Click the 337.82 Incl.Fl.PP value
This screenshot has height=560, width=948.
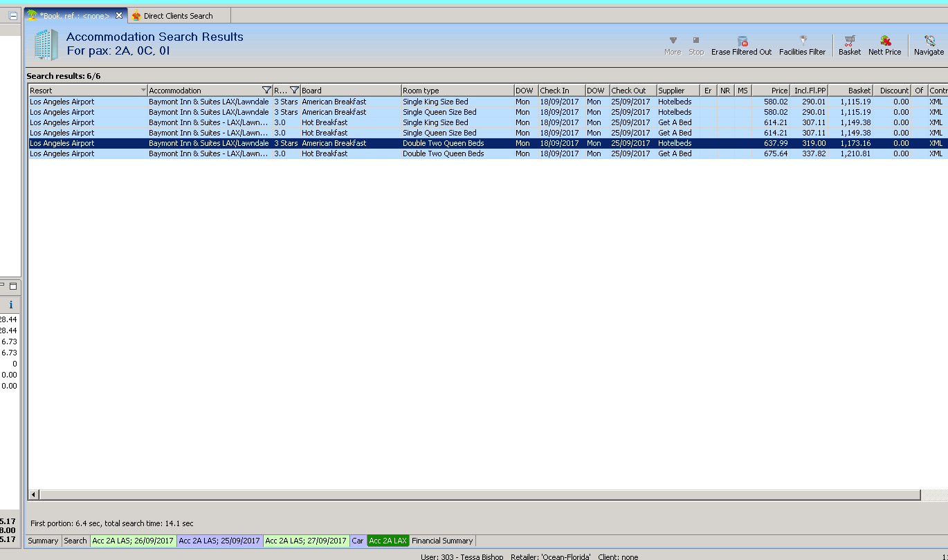814,153
